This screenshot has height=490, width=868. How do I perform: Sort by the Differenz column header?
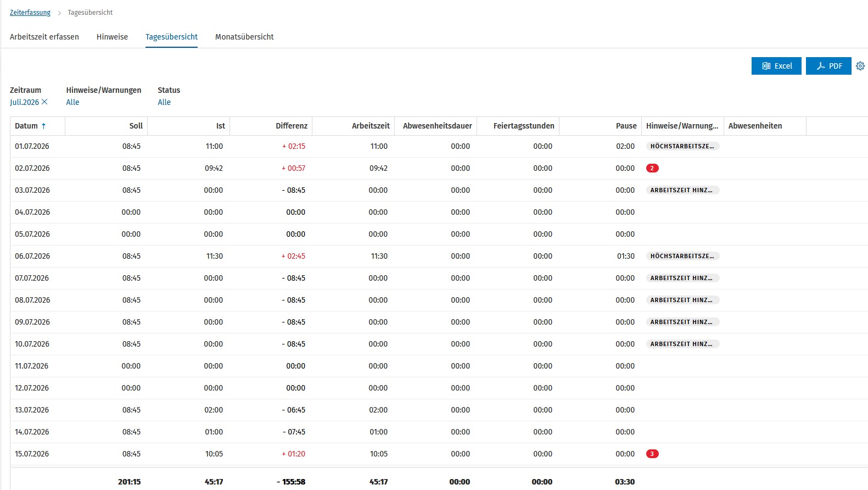292,126
